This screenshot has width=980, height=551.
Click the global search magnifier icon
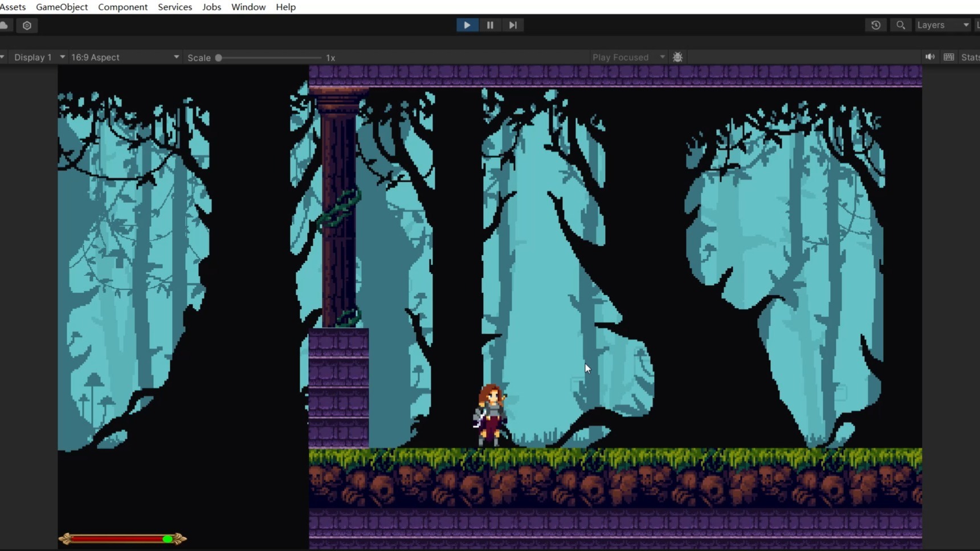click(901, 25)
